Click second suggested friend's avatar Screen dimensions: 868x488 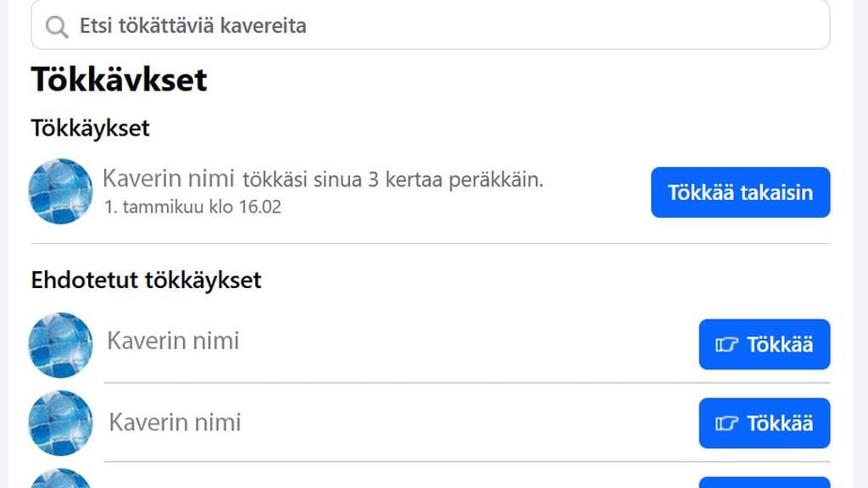tap(60, 423)
